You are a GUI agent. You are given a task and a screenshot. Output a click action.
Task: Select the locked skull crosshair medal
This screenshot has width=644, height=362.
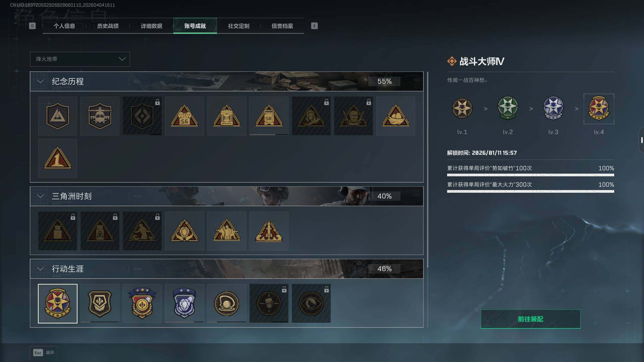[269, 303]
